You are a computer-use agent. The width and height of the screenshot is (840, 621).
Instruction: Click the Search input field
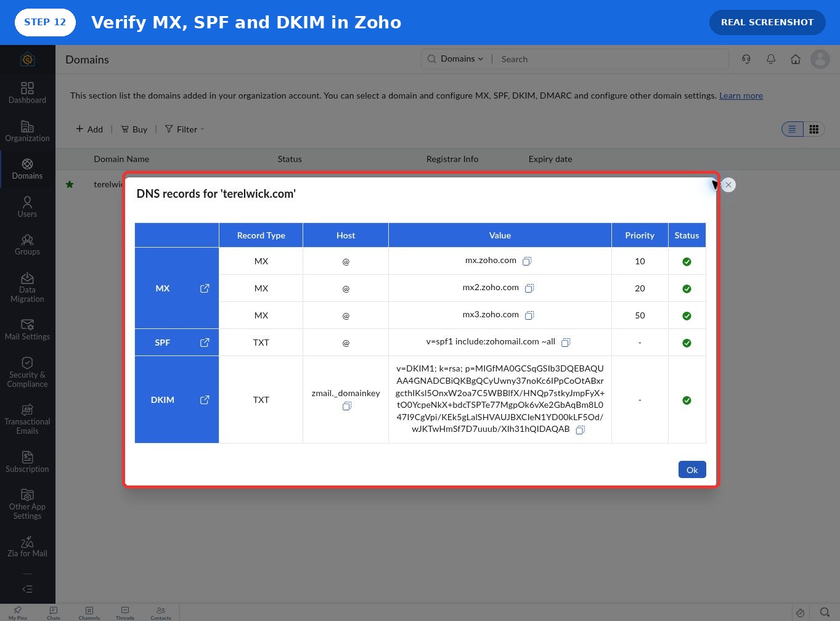pyautogui.click(x=610, y=59)
